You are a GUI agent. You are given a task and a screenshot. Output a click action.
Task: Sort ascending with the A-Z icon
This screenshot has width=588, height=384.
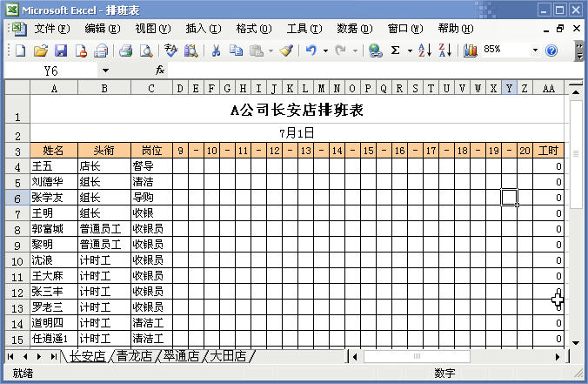pos(424,51)
